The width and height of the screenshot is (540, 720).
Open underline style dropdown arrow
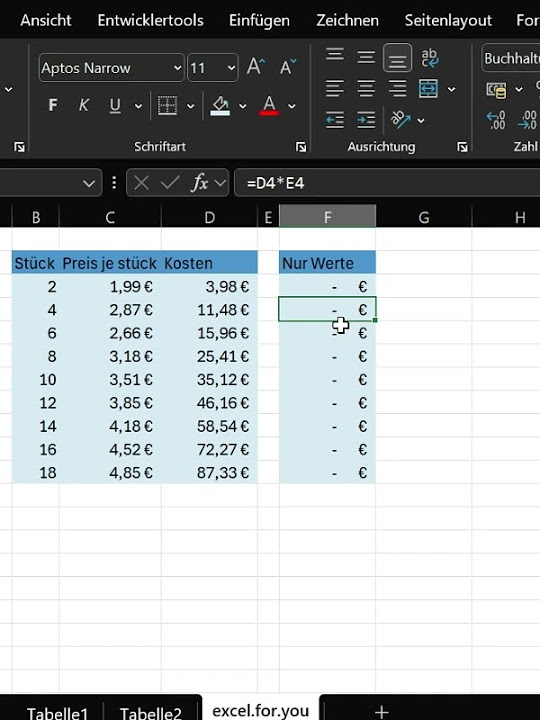(x=138, y=106)
